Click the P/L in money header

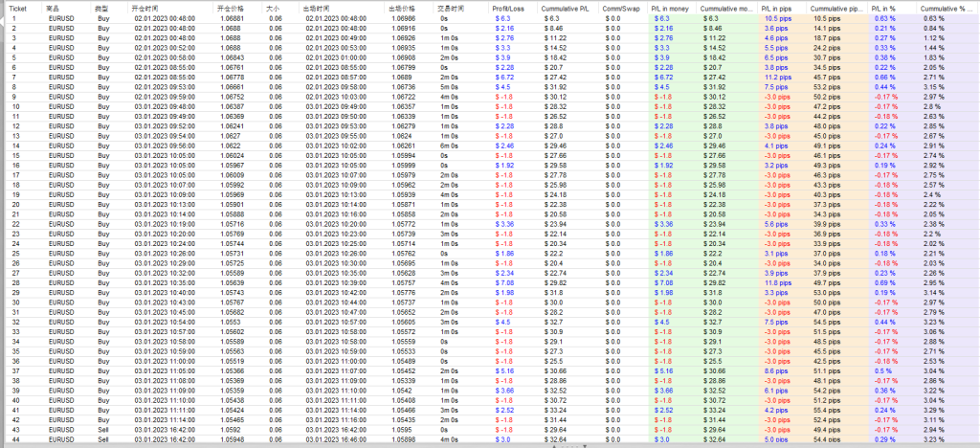(670, 7)
